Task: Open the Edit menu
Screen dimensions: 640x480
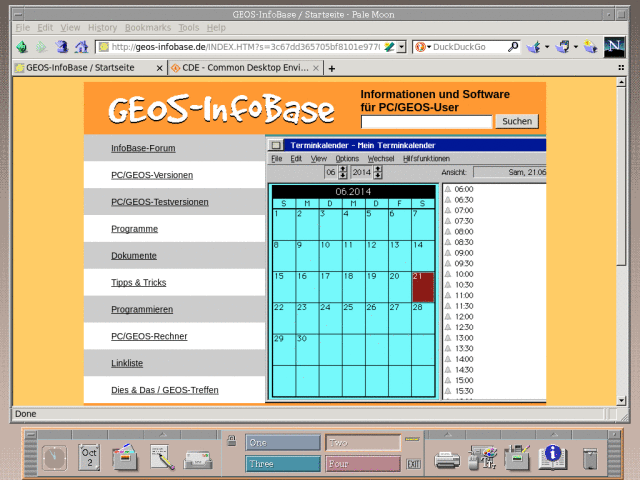Action: click(45, 28)
